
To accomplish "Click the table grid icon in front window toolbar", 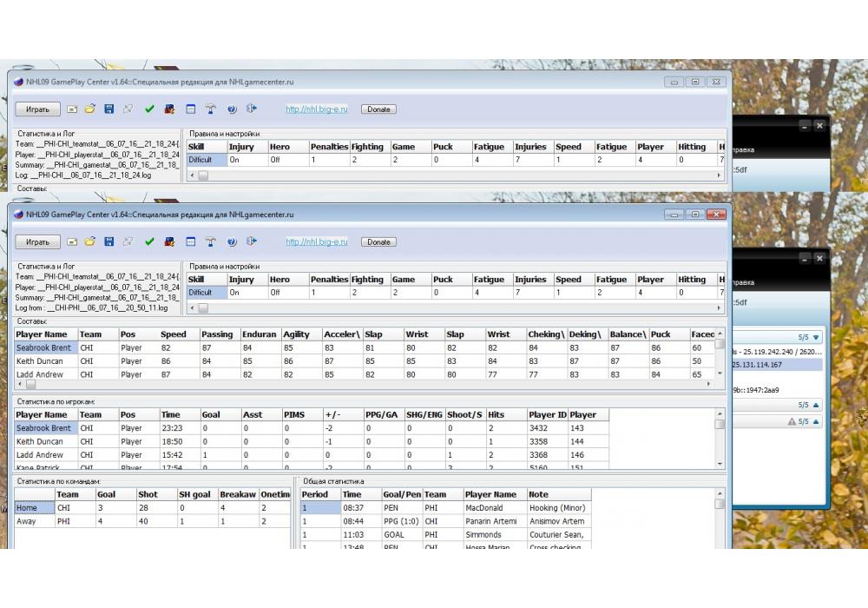I will 190,241.
